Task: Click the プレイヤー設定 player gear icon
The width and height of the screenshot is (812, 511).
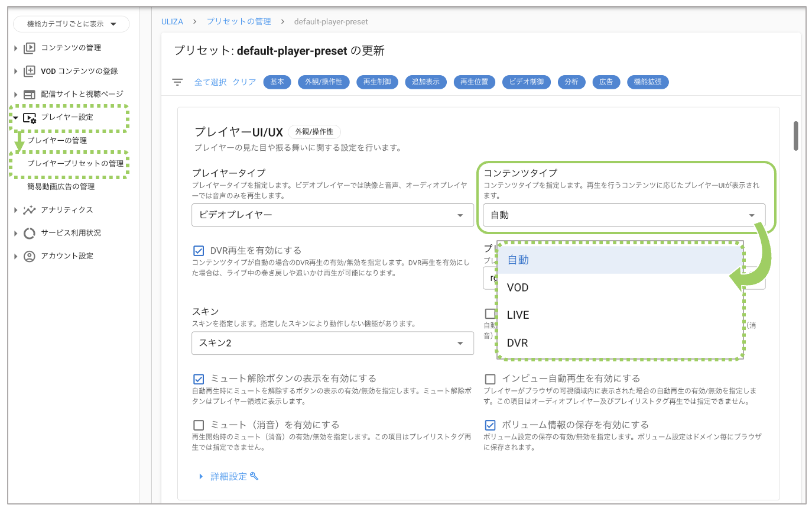Action: [x=30, y=118]
